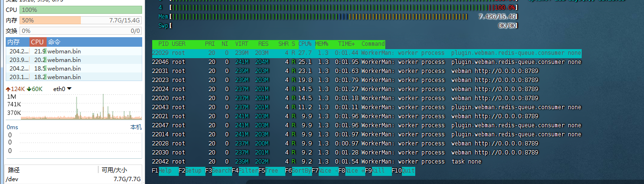644x184 pixels.
Task: Open the eth0 network interface dropdown
Action: pos(62,89)
